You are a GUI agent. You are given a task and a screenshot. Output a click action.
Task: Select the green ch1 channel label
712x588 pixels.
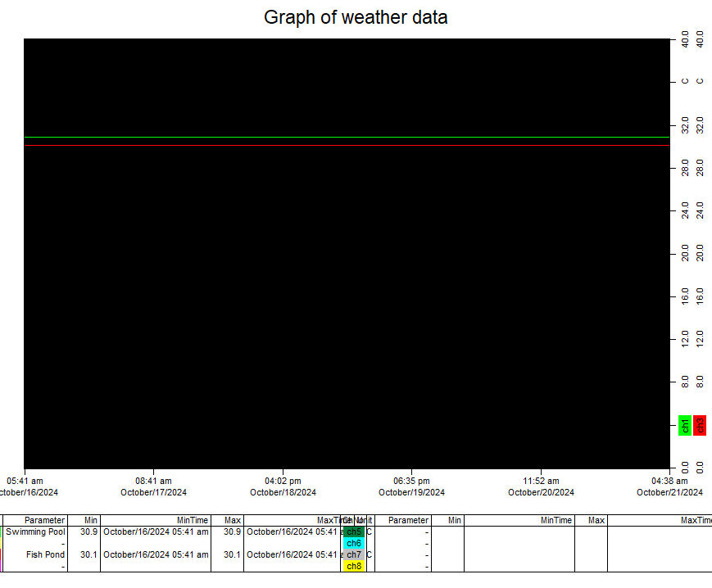tap(685, 425)
